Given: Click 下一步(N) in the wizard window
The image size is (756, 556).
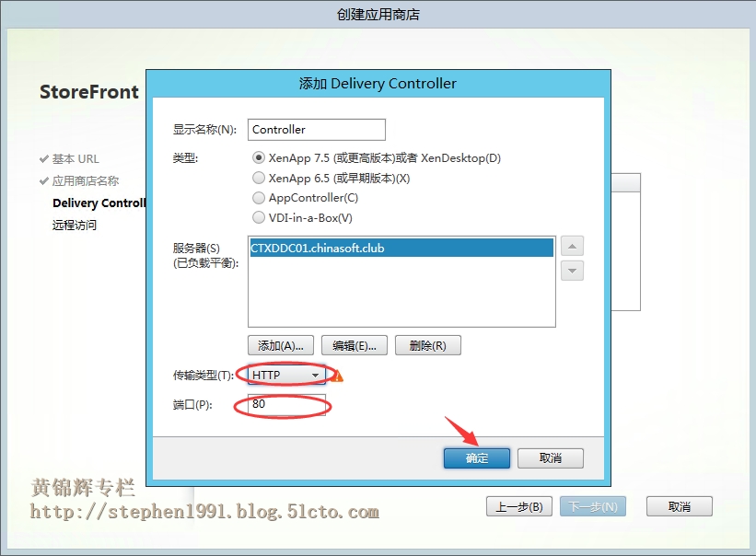Looking at the screenshot, I should (x=593, y=506).
